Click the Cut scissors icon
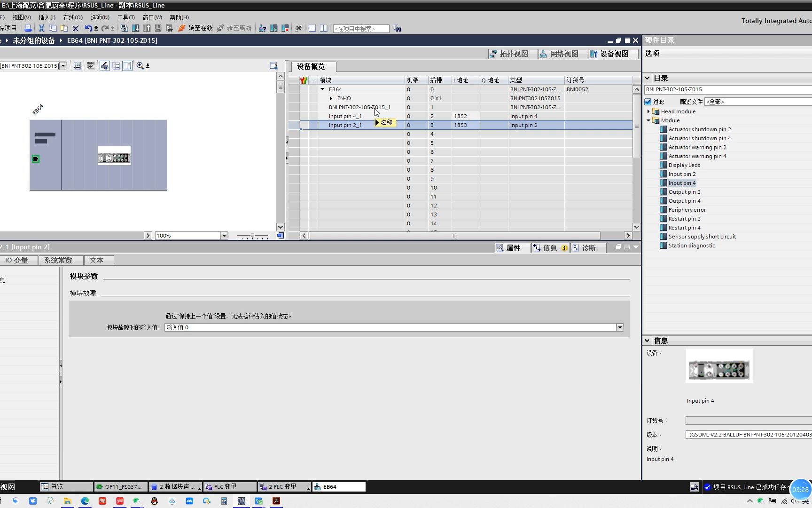The image size is (812, 508). coord(41,28)
